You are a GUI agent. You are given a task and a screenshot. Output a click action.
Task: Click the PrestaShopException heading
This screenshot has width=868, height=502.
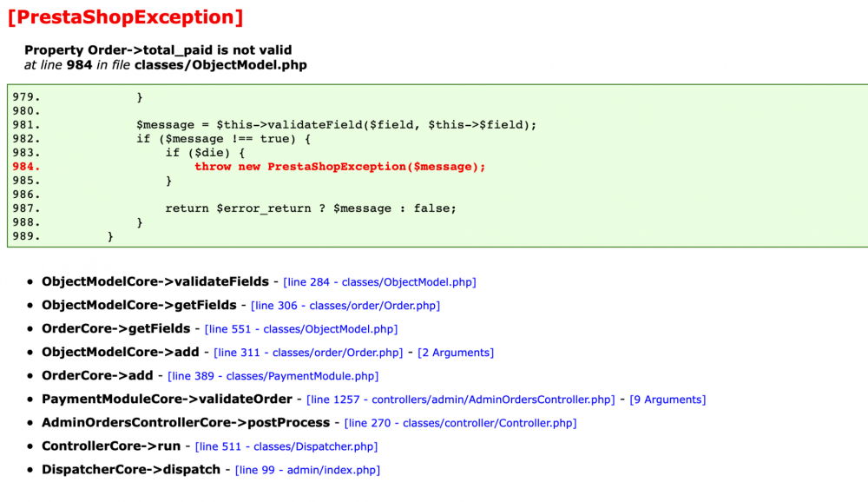[126, 16]
